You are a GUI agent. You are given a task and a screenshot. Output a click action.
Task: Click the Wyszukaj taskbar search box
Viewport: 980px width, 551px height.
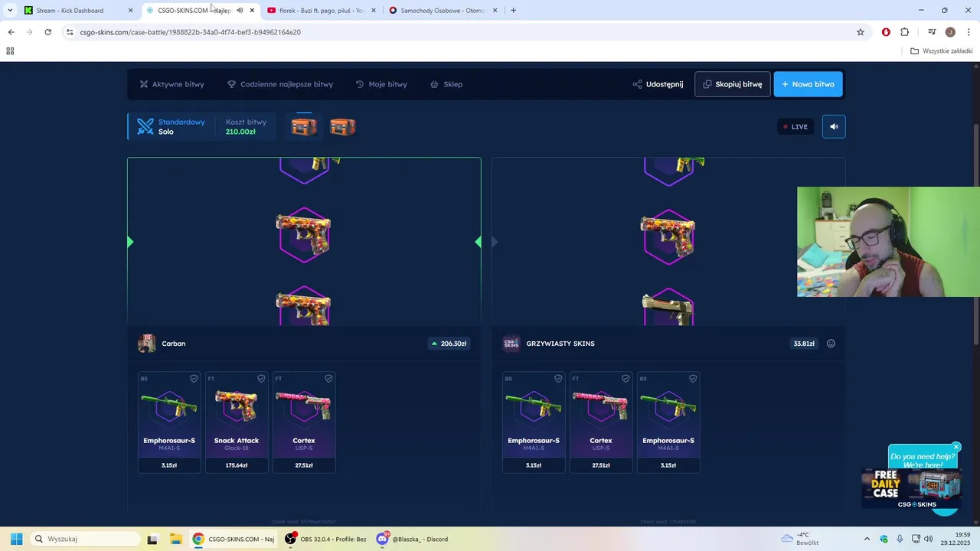coord(84,539)
